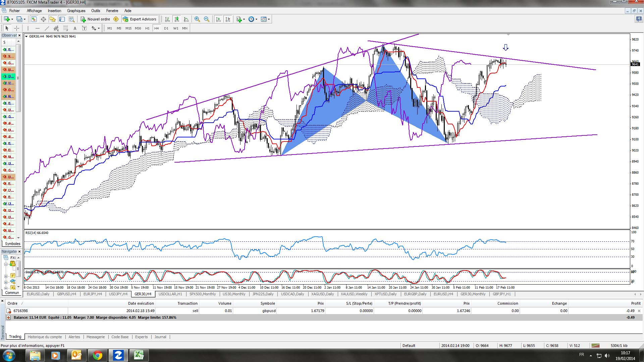The image size is (644, 362).
Task: Open Google Chrome from the taskbar
Action: (x=97, y=355)
